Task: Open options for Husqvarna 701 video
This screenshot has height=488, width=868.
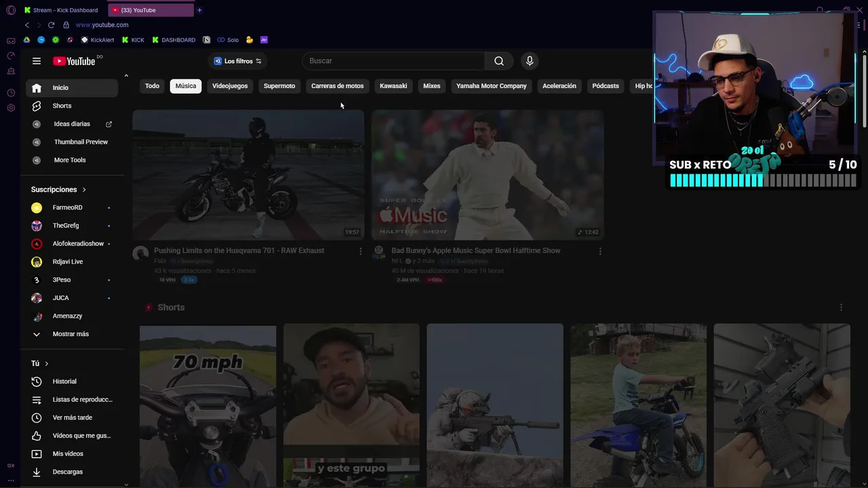Action: pos(361,251)
